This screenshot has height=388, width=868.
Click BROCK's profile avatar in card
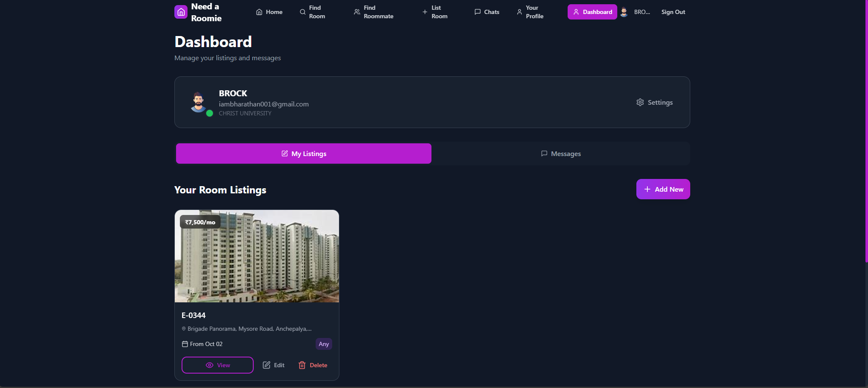pos(198,102)
